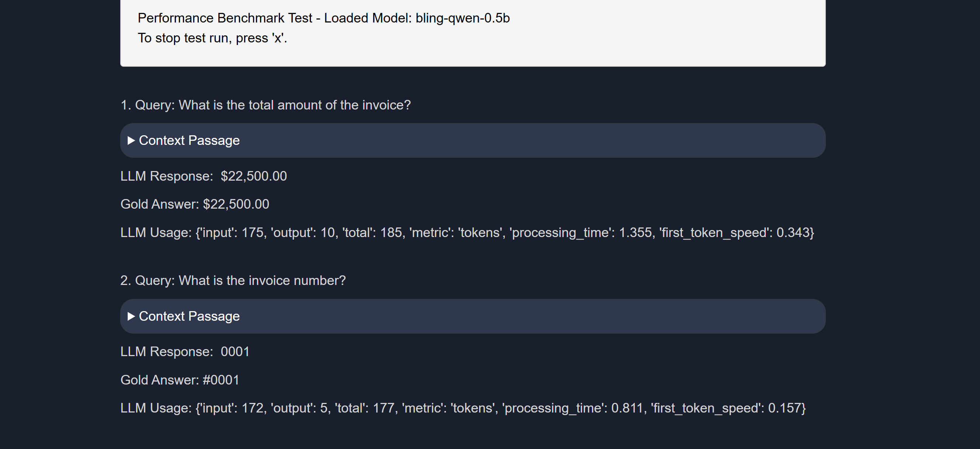This screenshot has width=980, height=449.
Task: Click the input token count 172
Action: point(253,408)
